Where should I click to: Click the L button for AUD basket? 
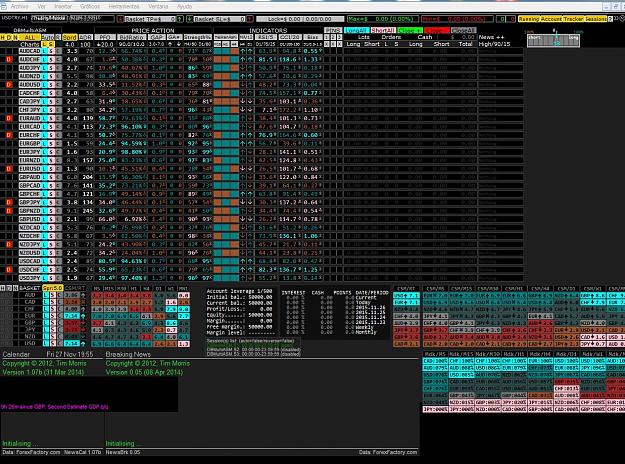(x=45, y=295)
